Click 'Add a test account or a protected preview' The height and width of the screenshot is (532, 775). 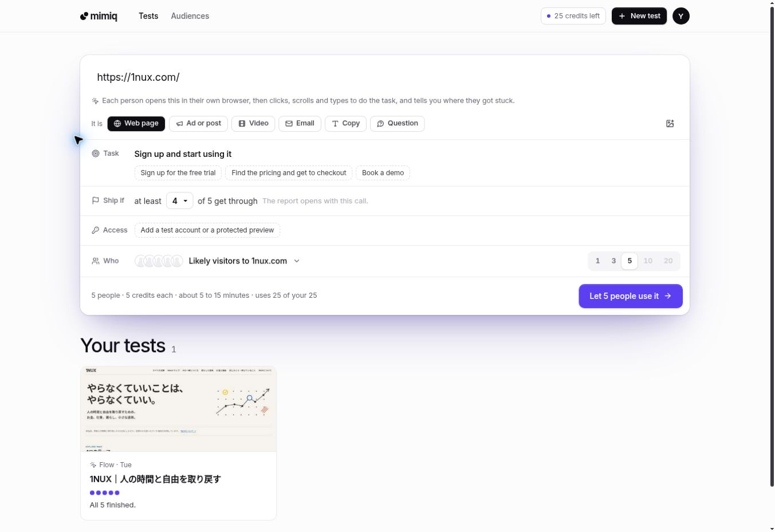[x=207, y=230]
